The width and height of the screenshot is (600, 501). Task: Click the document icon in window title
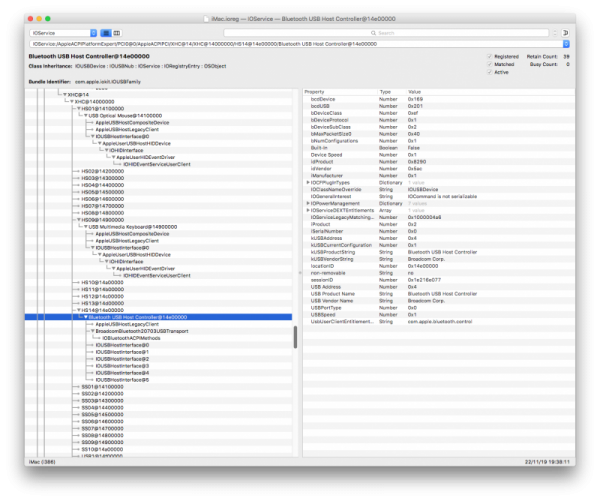coord(206,19)
